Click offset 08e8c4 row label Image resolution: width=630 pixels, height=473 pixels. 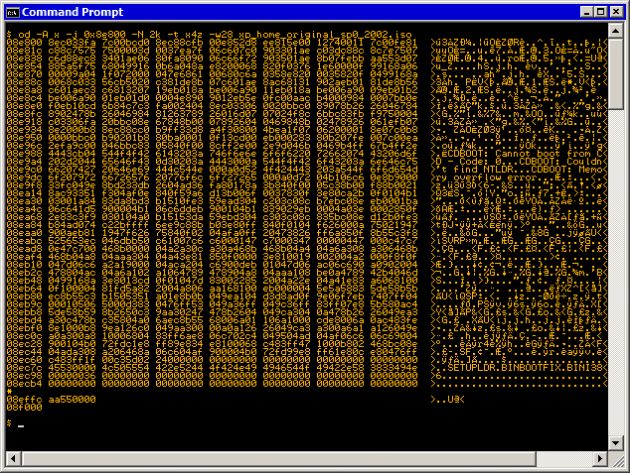[24, 98]
